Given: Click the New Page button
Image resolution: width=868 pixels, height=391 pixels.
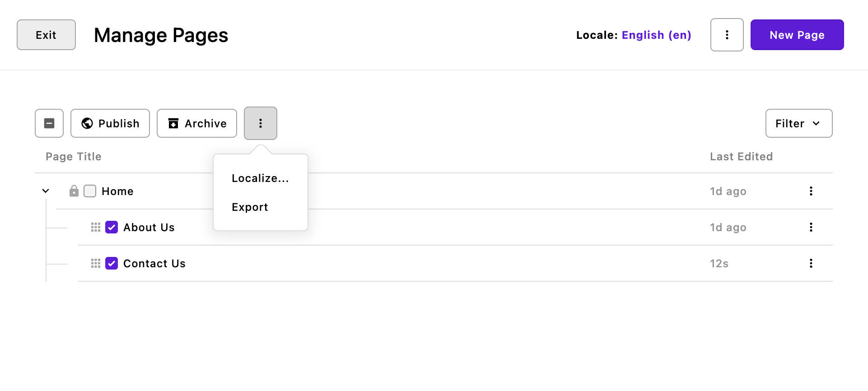Looking at the screenshot, I should 797,35.
